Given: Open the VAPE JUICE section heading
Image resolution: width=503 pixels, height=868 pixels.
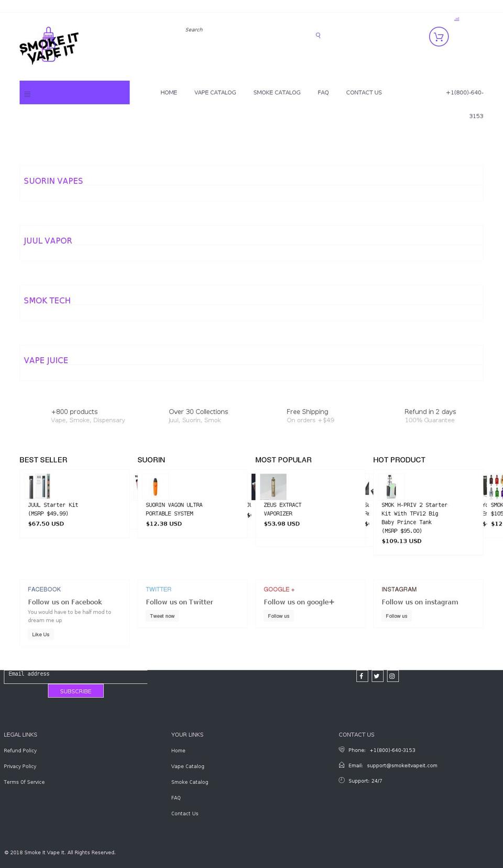Looking at the screenshot, I should pyautogui.click(x=46, y=360).
